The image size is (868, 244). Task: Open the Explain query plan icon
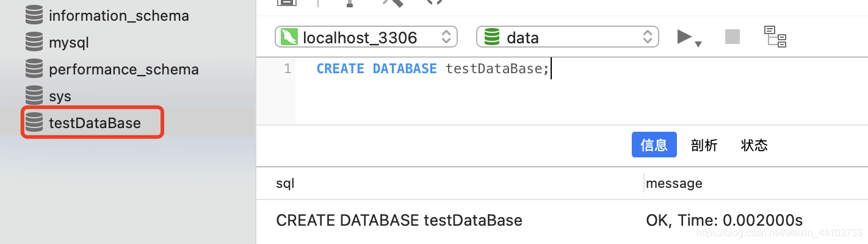tap(775, 37)
